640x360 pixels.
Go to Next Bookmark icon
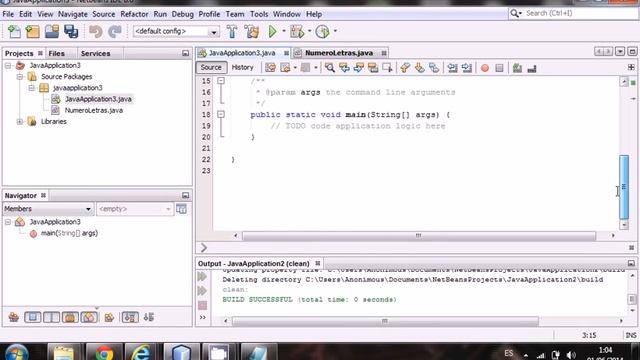419,68
